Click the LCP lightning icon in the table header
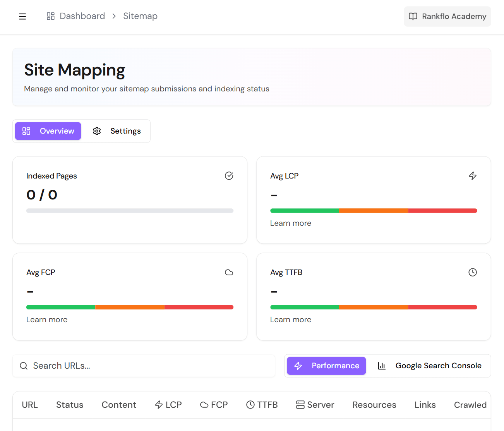 pos(158,404)
